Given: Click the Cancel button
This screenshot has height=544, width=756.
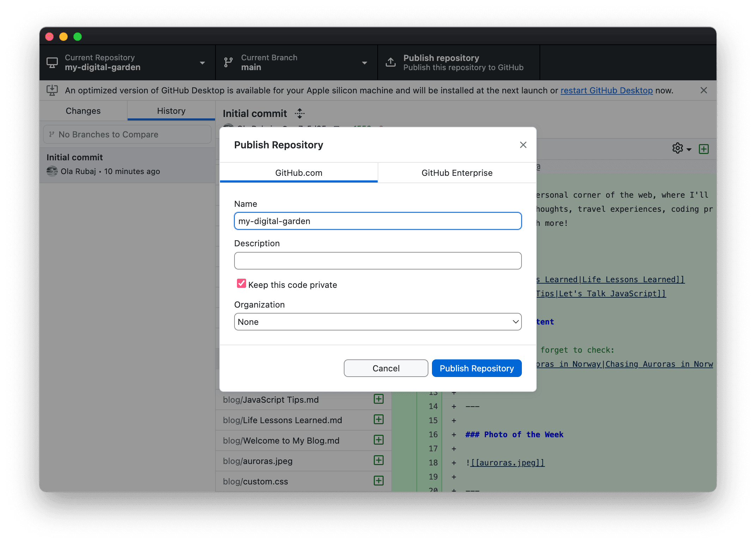Looking at the screenshot, I should pyautogui.click(x=386, y=368).
